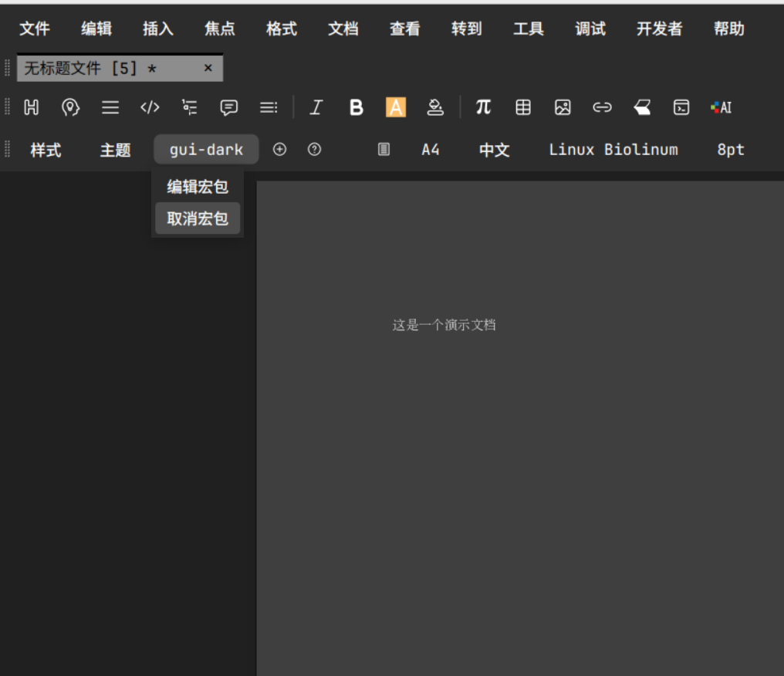784x676 pixels.
Task: Select 取消宏包 from the popup menu
Action: (x=198, y=218)
